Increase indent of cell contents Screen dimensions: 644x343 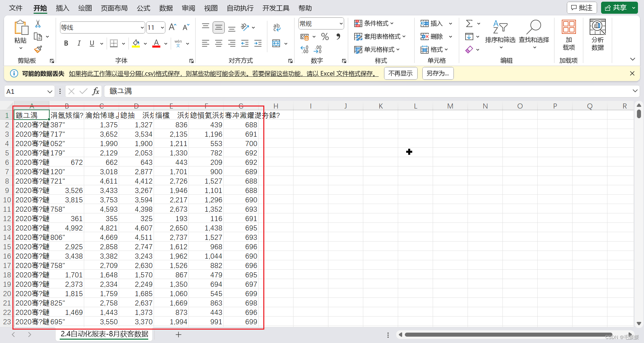click(258, 43)
